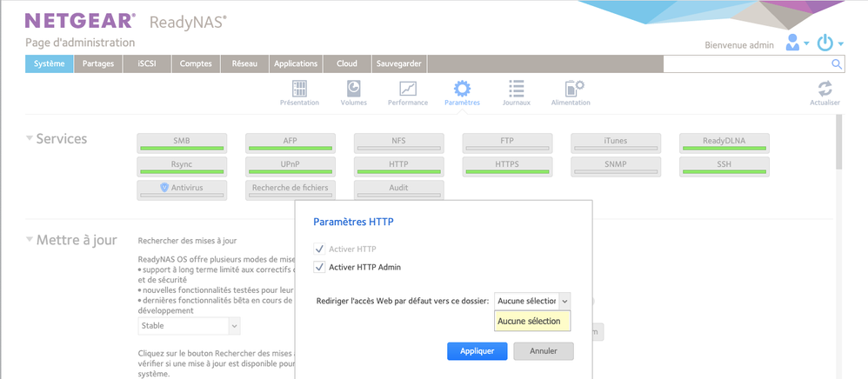This screenshot has width=868, height=379.
Task: Toggle the NFS service
Action: (398, 143)
